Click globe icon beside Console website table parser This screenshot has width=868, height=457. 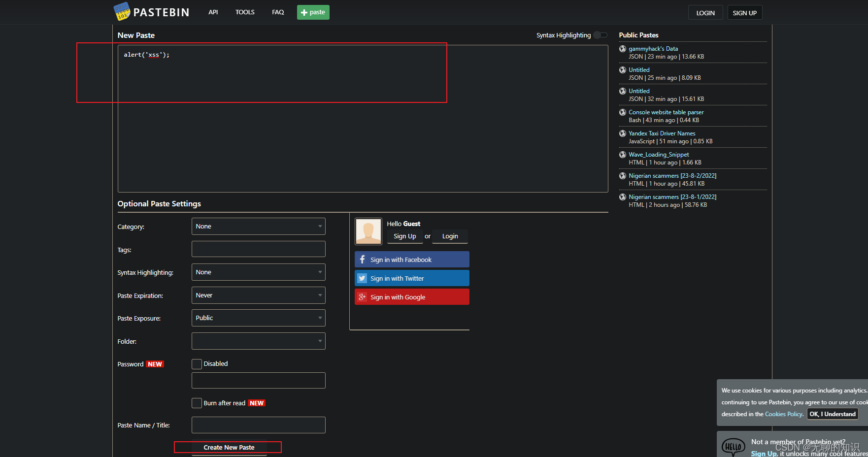click(623, 112)
